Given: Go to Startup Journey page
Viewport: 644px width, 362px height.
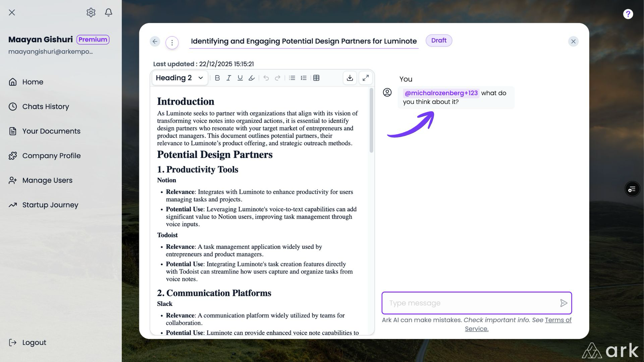Looking at the screenshot, I should click(x=50, y=205).
